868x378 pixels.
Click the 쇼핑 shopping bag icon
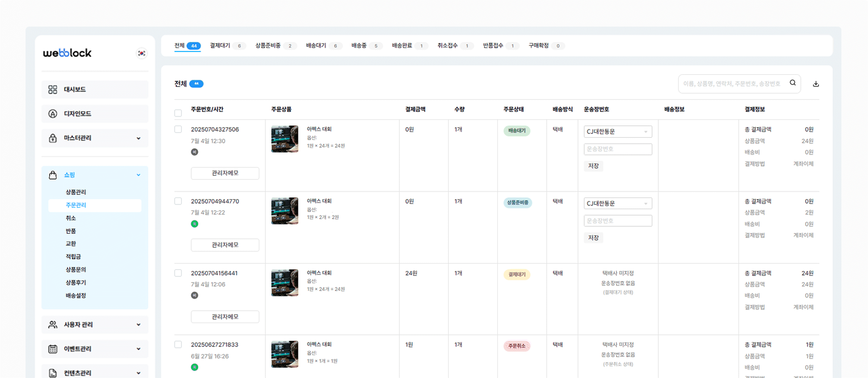point(52,175)
